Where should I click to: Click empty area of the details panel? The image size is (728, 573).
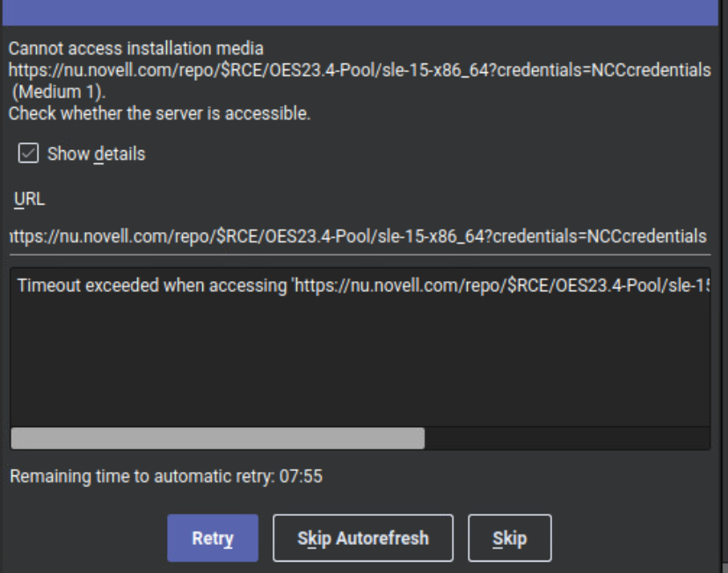352,378
